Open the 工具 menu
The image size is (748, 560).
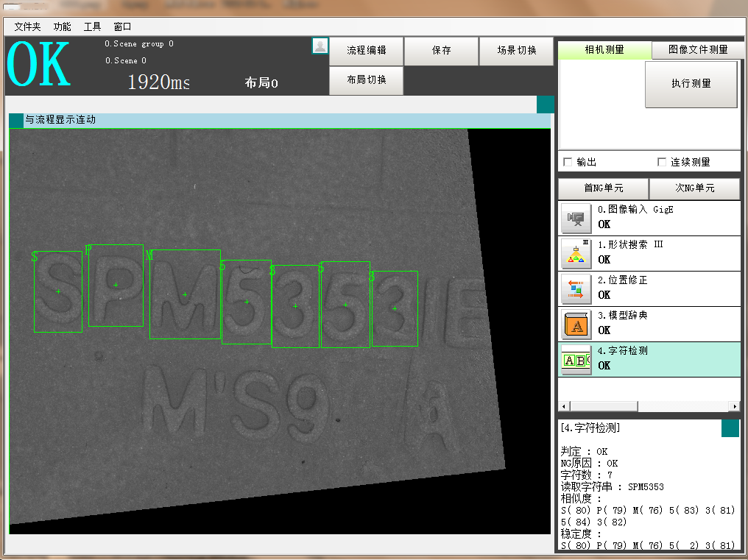[92, 26]
